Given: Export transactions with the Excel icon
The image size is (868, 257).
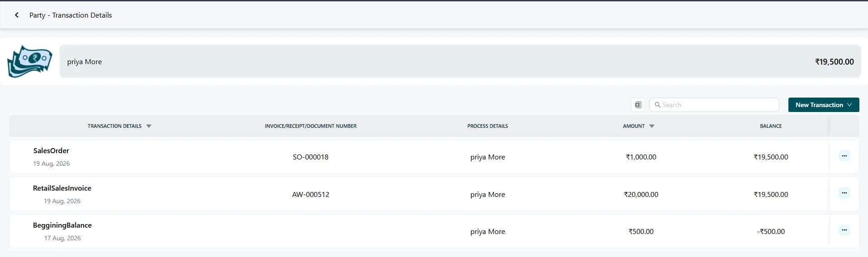Looking at the screenshot, I should point(638,105).
